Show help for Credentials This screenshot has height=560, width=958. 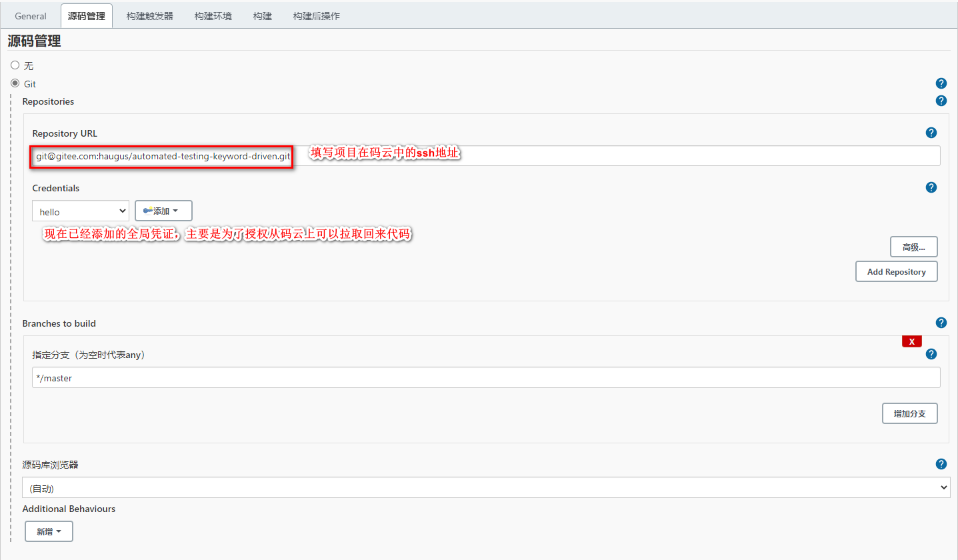[x=931, y=187]
